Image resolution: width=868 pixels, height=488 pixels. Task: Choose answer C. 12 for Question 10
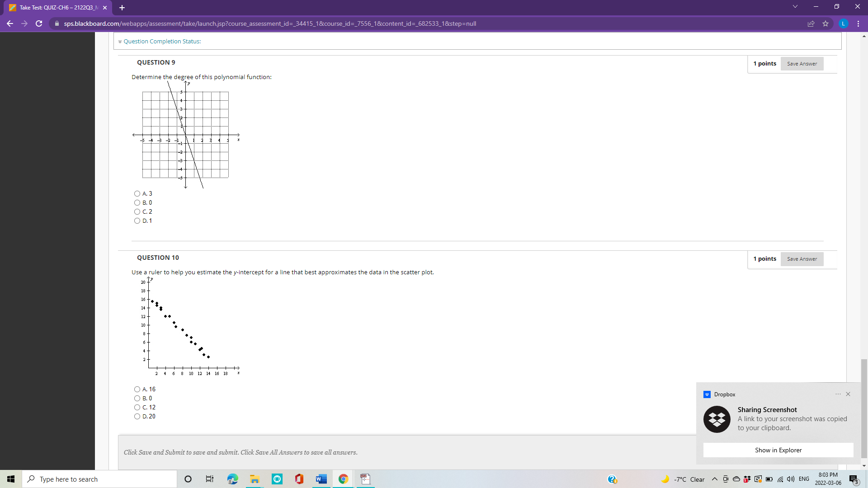coord(137,408)
